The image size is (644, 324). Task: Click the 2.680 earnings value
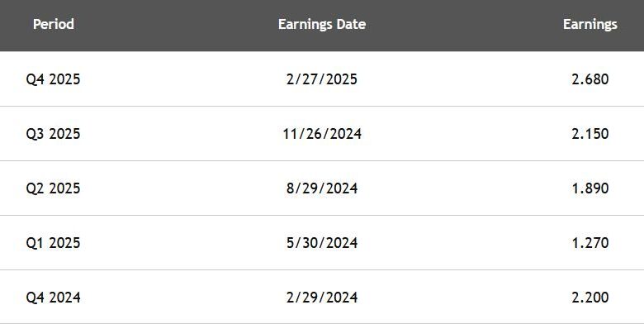[x=590, y=79]
